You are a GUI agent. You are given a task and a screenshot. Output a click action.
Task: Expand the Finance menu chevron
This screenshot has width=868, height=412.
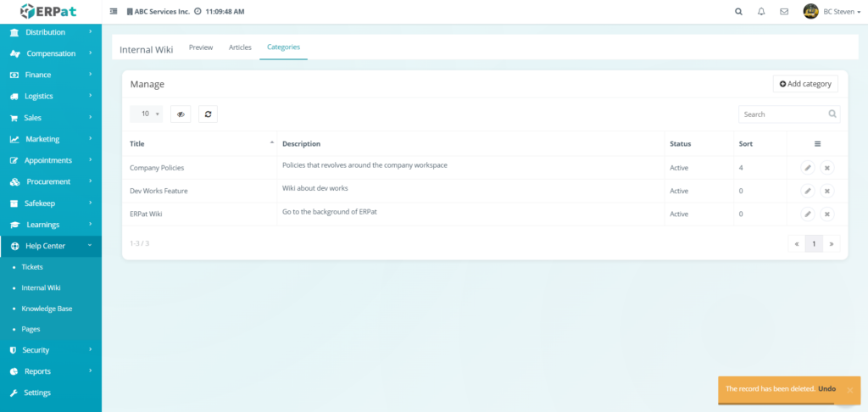tap(90, 75)
